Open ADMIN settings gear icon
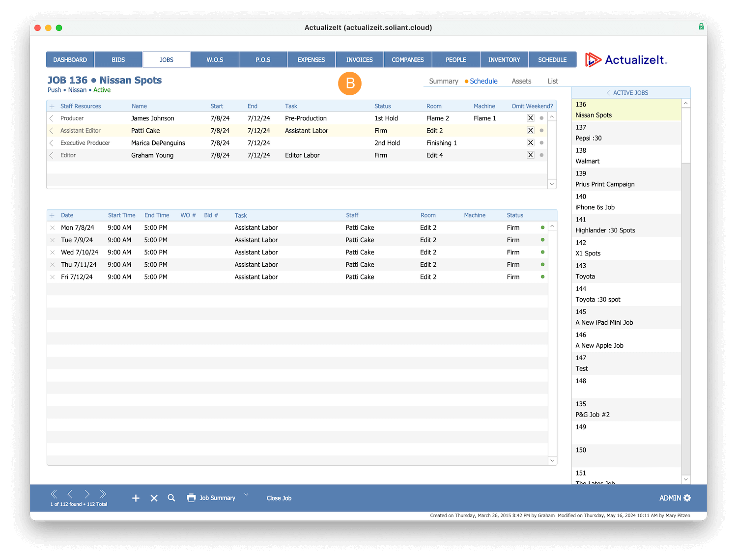The width and height of the screenshot is (737, 560). (687, 498)
